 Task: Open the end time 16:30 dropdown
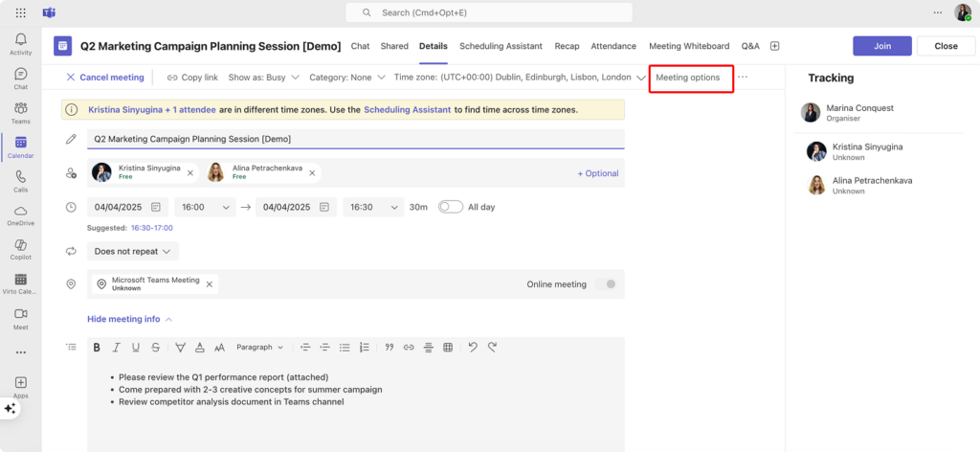click(x=374, y=207)
